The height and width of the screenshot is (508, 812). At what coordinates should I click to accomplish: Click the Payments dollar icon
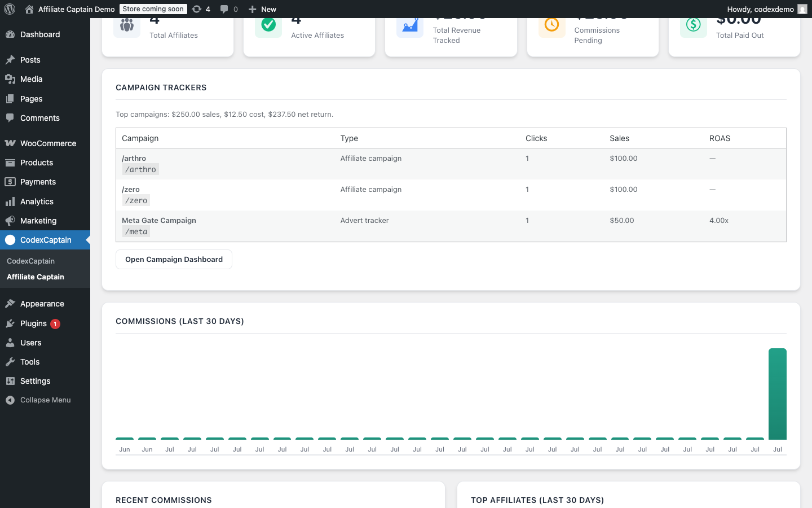[10, 182]
